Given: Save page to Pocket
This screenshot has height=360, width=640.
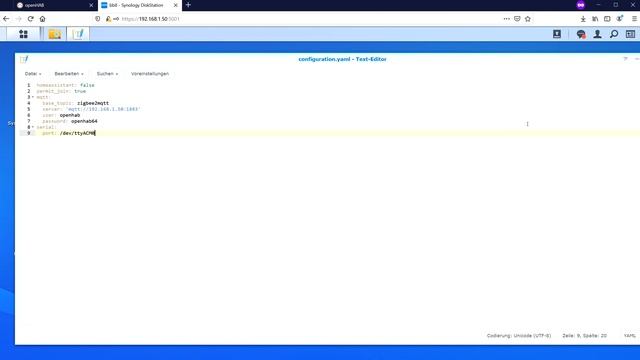Looking at the screenshot, I should [x=517, y=19].
